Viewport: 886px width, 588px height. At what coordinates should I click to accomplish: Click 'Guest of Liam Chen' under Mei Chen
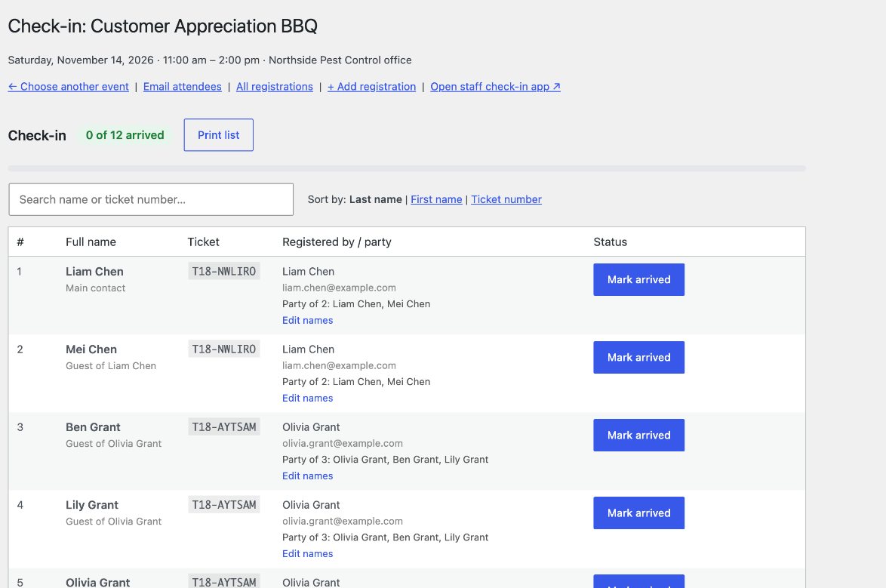point(111,366)
